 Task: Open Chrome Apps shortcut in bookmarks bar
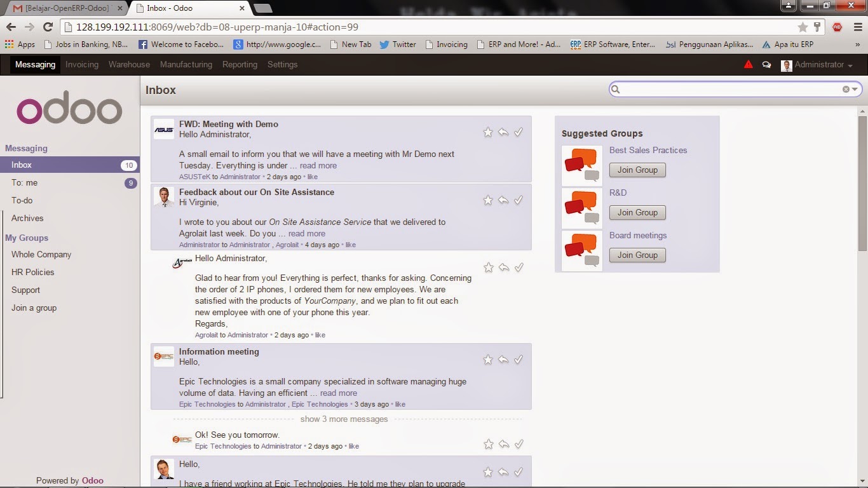(20, 44)
